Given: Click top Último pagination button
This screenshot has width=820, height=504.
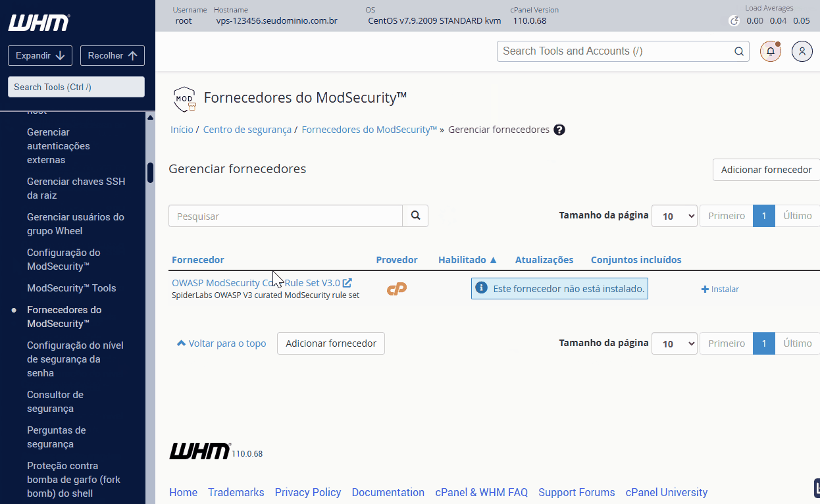Looking at the screenshot, I should [798, 216].
